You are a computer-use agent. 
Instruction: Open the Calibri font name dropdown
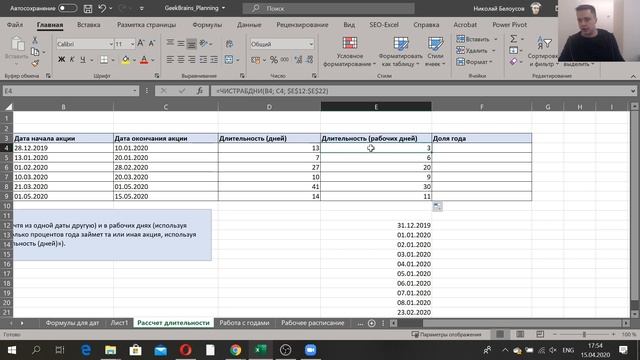(x=111, y=44)
